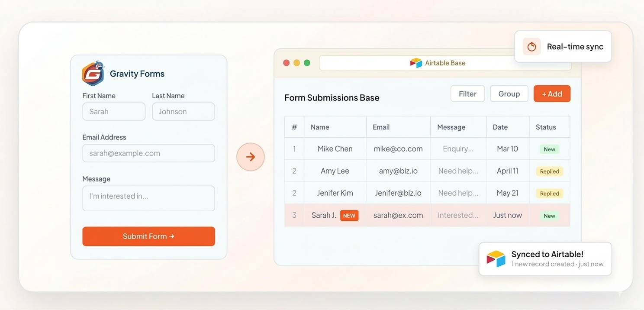Click the Just now date cell
Screen dimensions: 644x310
tap(508, 215)
